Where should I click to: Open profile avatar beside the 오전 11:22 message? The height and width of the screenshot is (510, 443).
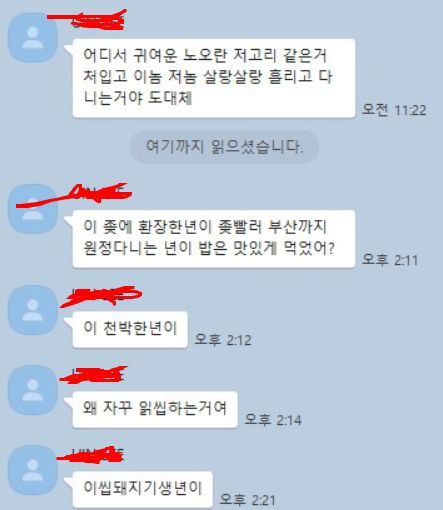pyautogui.click(x=33, y=37)
